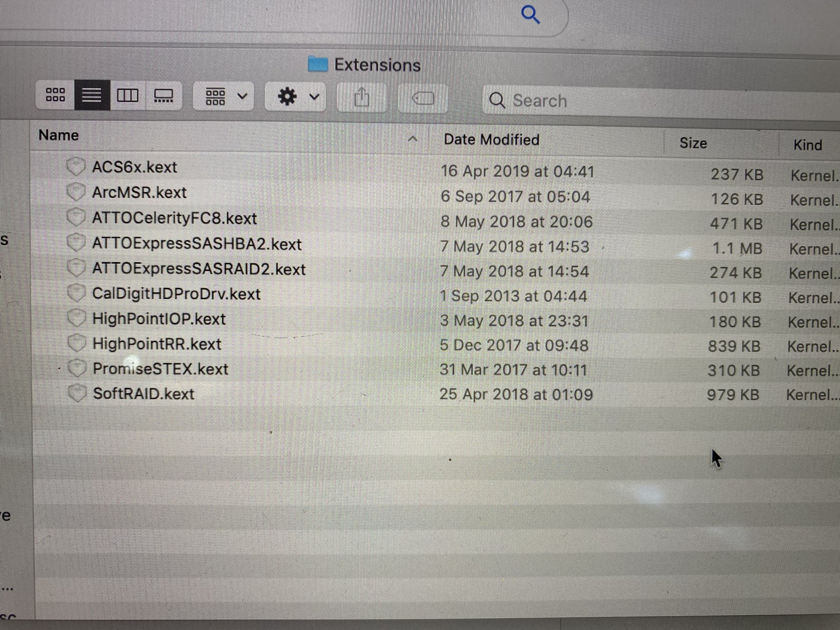This screenshot has height=630, width=840.
Task: Open the gear action menu
Action: 296,97
